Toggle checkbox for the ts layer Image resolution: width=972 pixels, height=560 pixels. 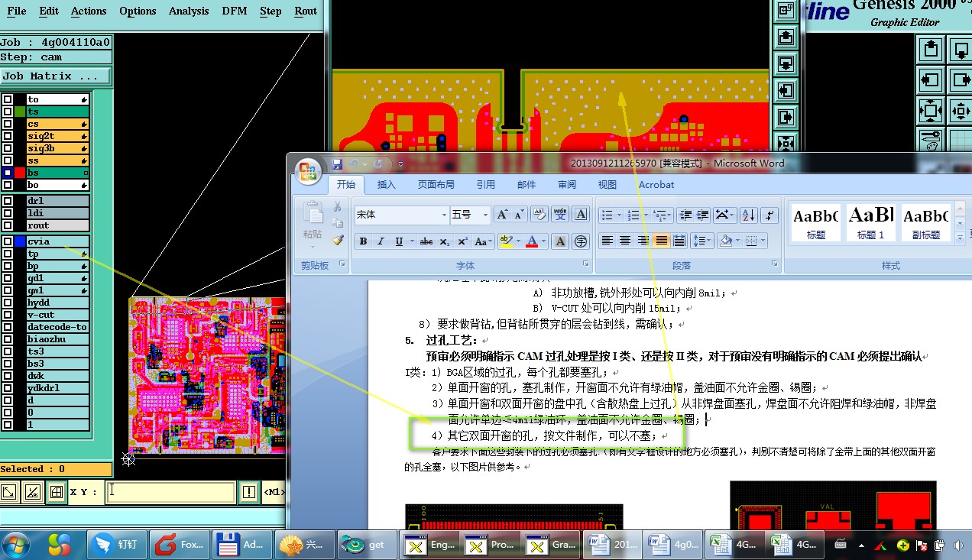pos(7,112)
